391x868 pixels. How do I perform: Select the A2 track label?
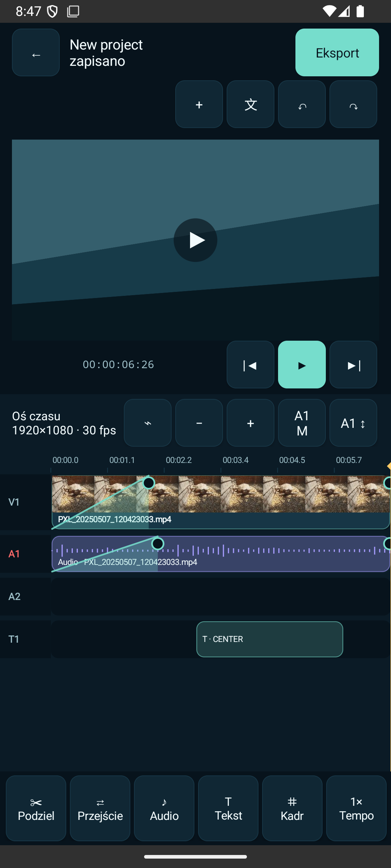(x=14, y=596)
